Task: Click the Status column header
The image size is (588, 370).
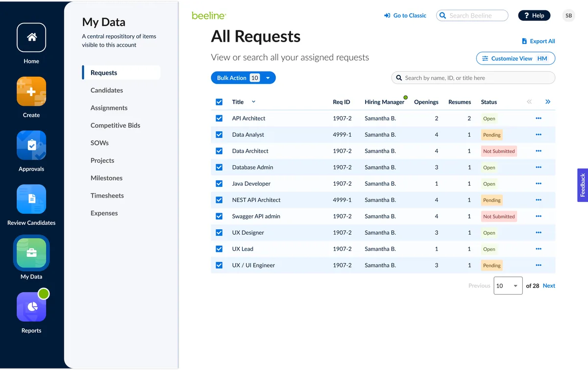Action: pos(489,102)
